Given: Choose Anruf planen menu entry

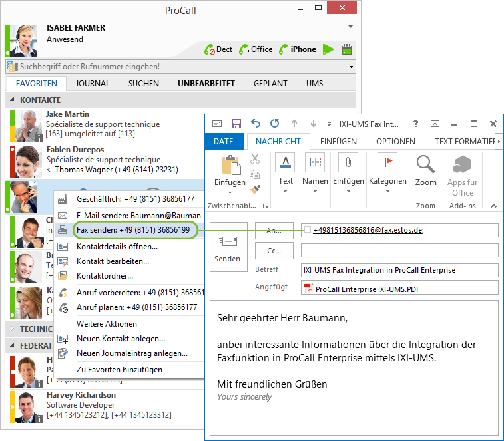Looking at the screenshot, I should pos(137,307).
